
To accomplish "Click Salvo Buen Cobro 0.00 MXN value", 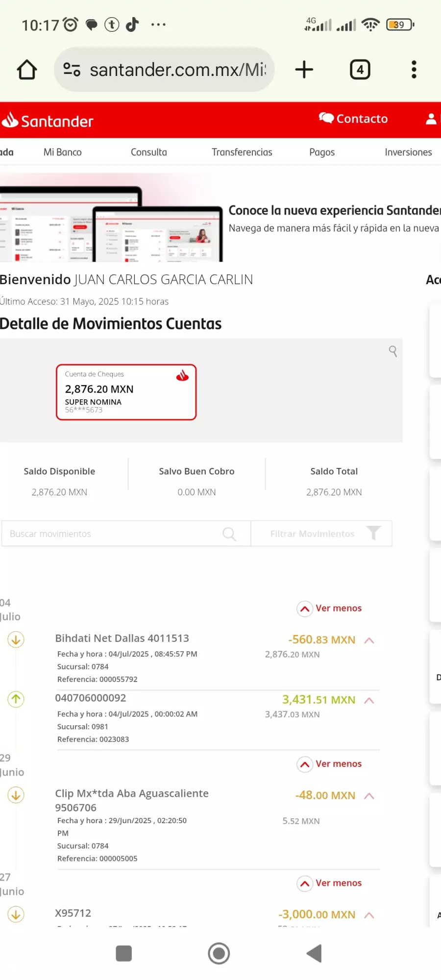I will coord(196,492).
